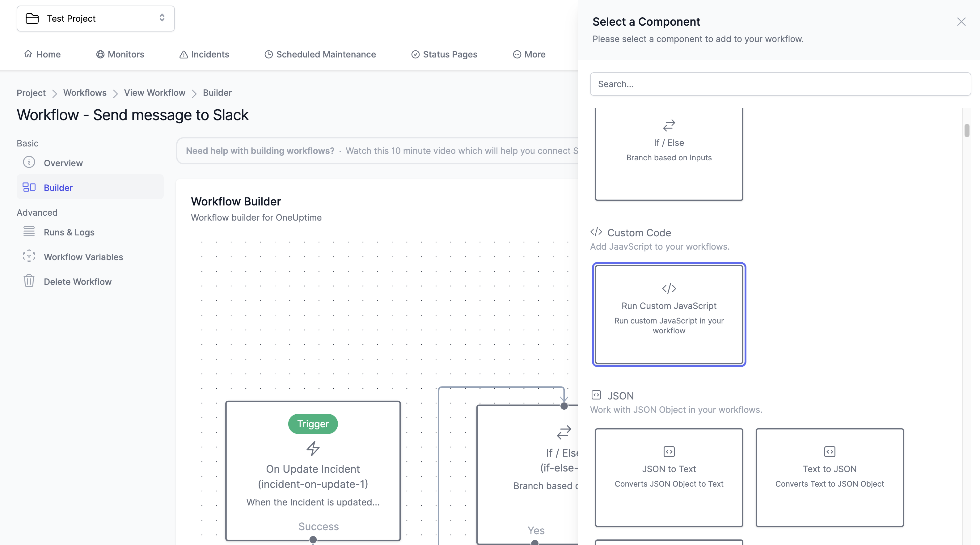Click the Scheduled Maintenance clock icon

coord(268,54)
